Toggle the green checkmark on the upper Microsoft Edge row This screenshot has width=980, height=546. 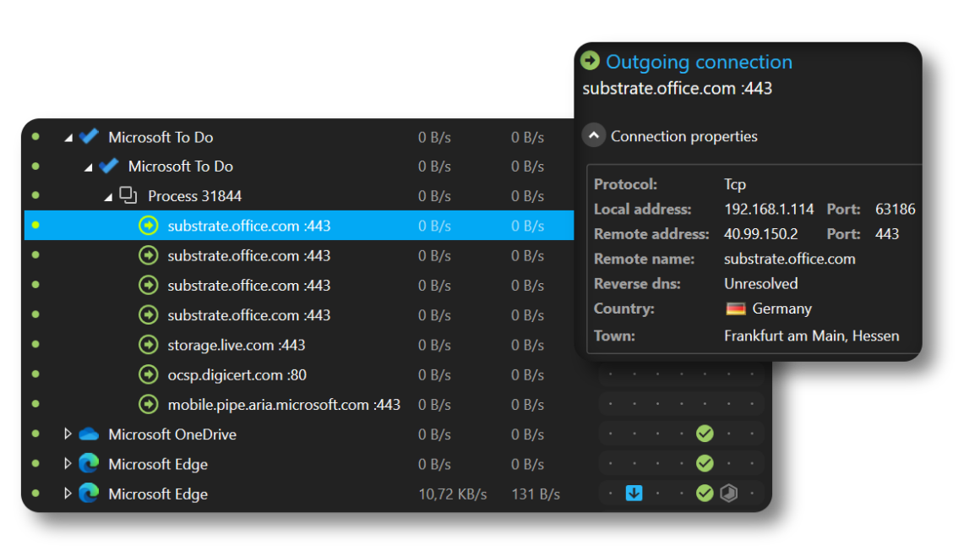[705, 462]
